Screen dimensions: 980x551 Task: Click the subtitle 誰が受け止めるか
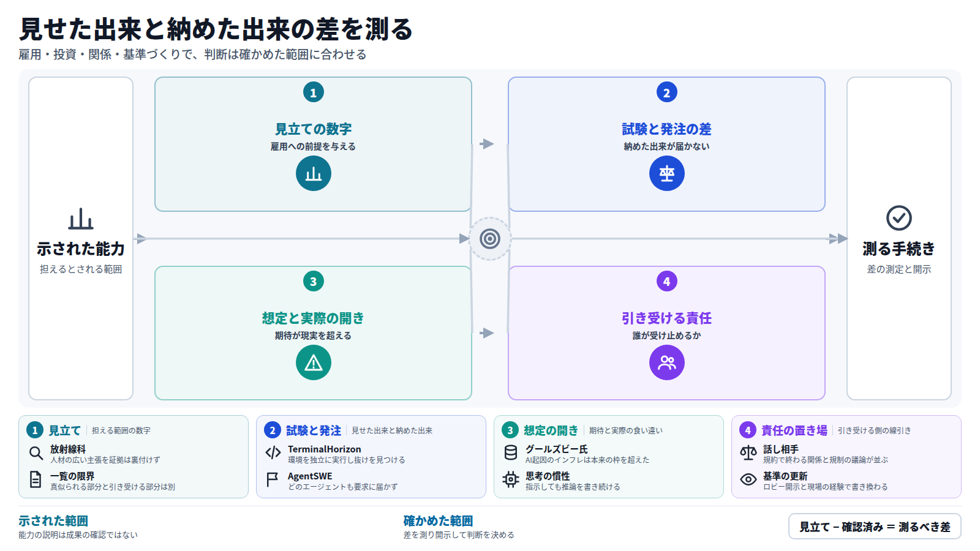pyautogui.click(x=667, y=335)
